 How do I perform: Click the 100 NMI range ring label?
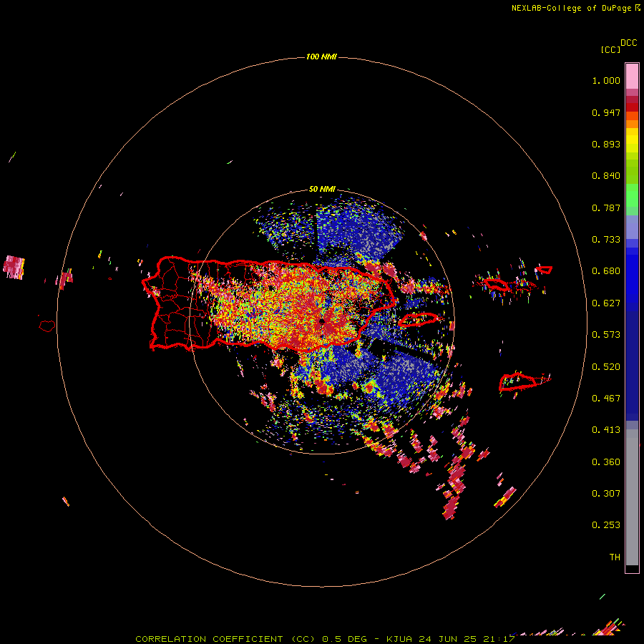tap(321, 57)
